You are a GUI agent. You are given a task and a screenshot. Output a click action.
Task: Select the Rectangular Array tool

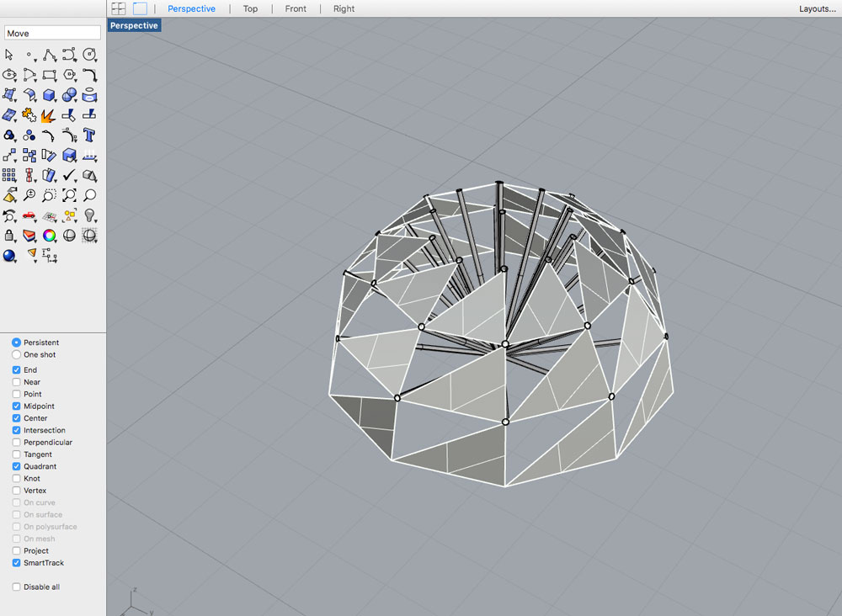click(9, 176)
